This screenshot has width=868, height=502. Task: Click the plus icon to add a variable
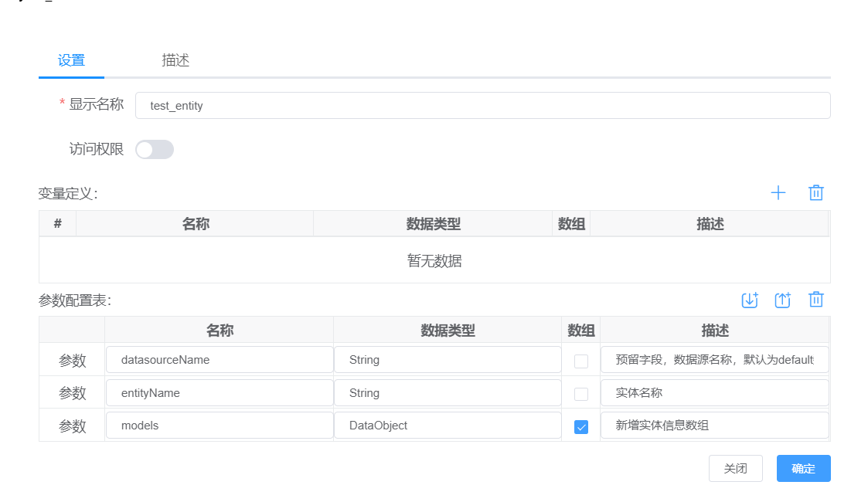[778, 193]
